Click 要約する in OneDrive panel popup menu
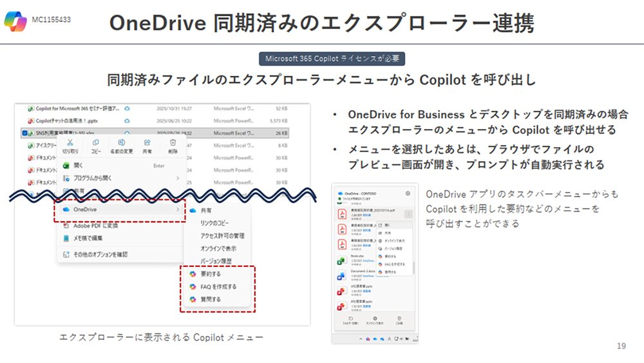The image size is (644, 363). point(395,257)
